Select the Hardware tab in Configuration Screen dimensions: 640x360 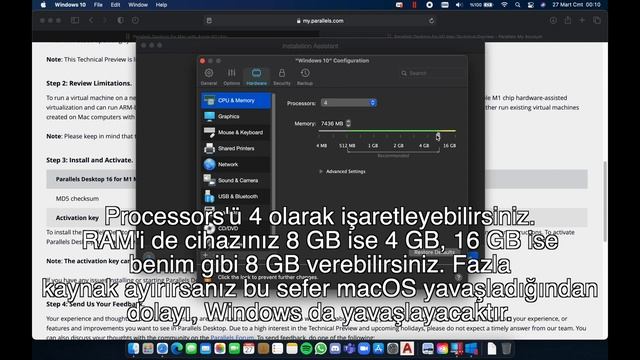click(x=256, y=77)
